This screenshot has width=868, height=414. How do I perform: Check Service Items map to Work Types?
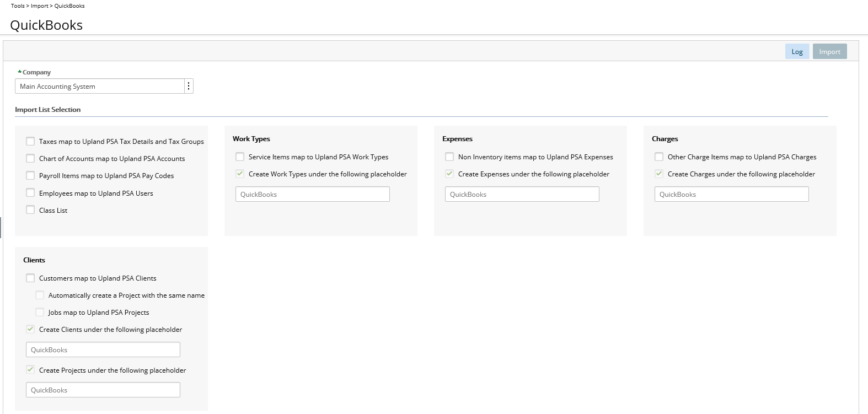click(x=240, y=157)
